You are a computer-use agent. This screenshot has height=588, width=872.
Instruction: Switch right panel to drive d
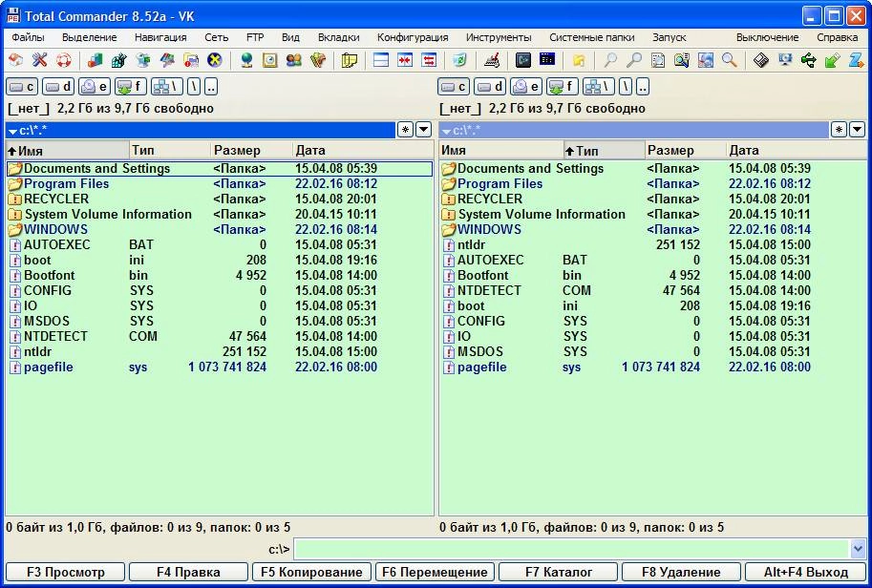tap(490, 87)
